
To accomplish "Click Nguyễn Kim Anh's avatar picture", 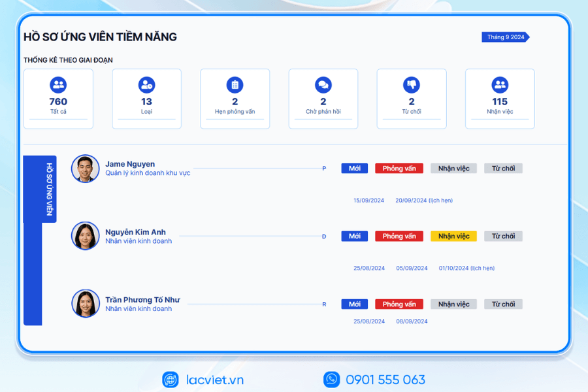I will [x=85, y=236].
